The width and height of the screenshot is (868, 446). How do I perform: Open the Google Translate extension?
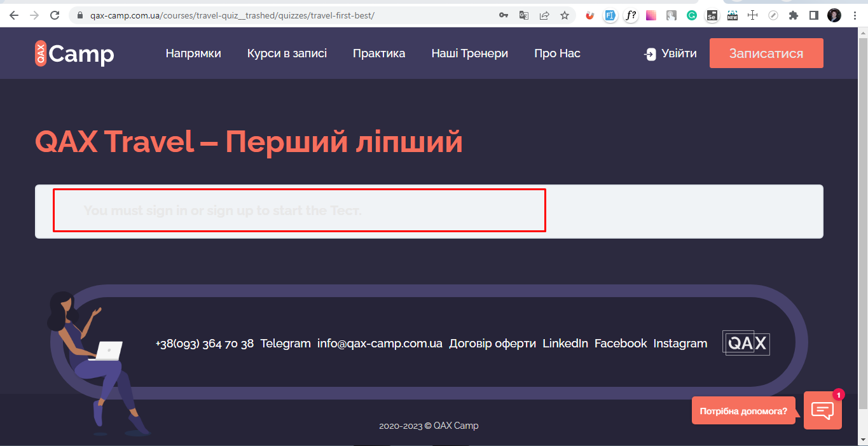tap(523, 15)
